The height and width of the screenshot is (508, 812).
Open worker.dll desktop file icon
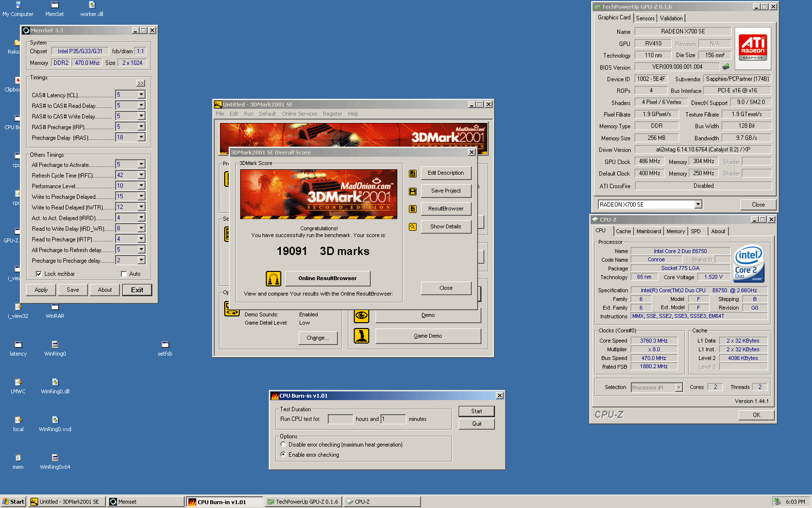click(92, 9)
